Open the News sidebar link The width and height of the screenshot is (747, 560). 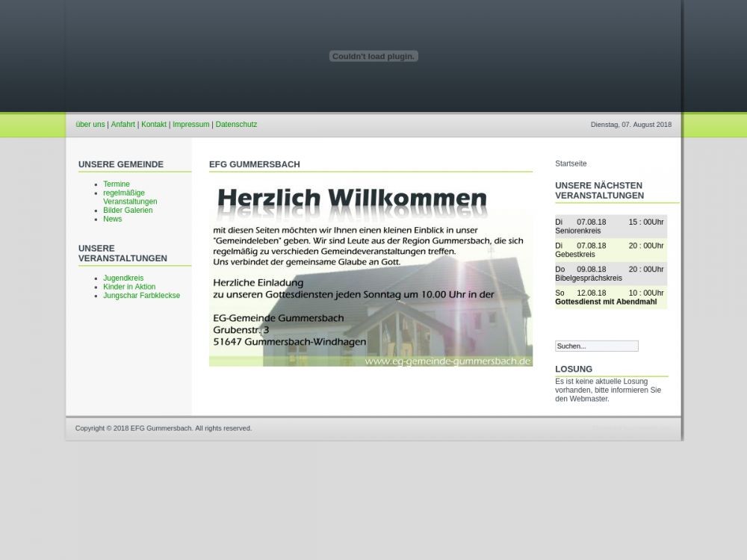click(112, 220)
